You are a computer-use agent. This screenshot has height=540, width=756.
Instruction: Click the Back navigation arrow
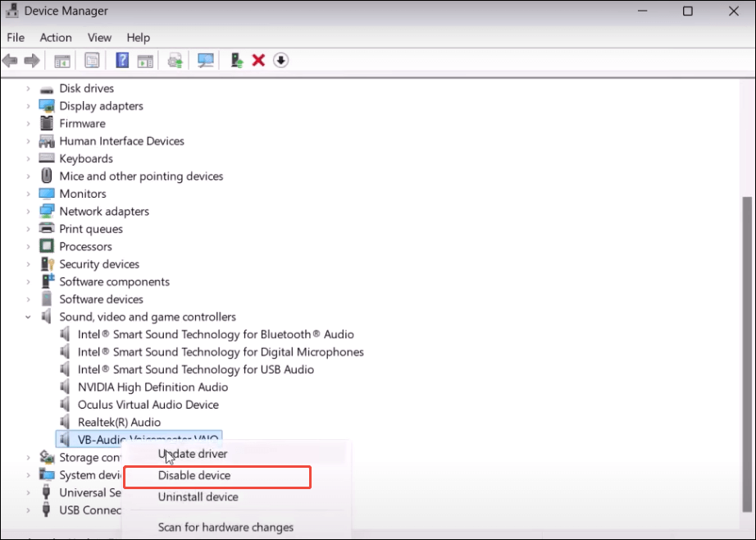[10, 60]
